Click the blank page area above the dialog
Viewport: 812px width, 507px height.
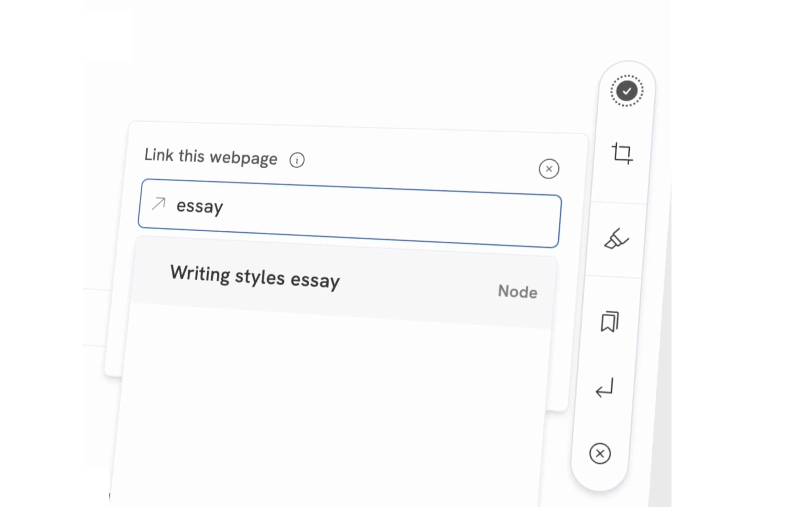pos(336,67)
